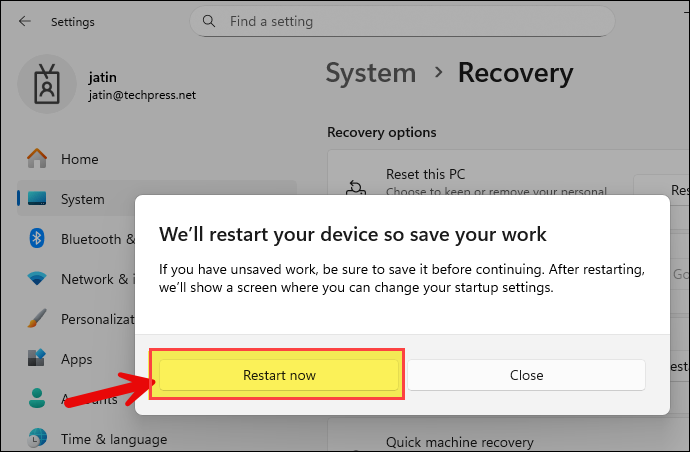The width and height of the screenshot is (690, 452).
Task: Click the Network Wi-Fi icon in the sidebar
Action: (37, 279)
